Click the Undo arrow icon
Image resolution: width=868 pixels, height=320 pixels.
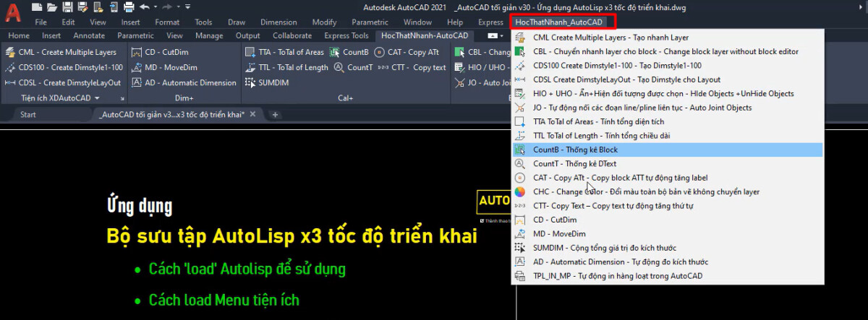tap(144, 7)
